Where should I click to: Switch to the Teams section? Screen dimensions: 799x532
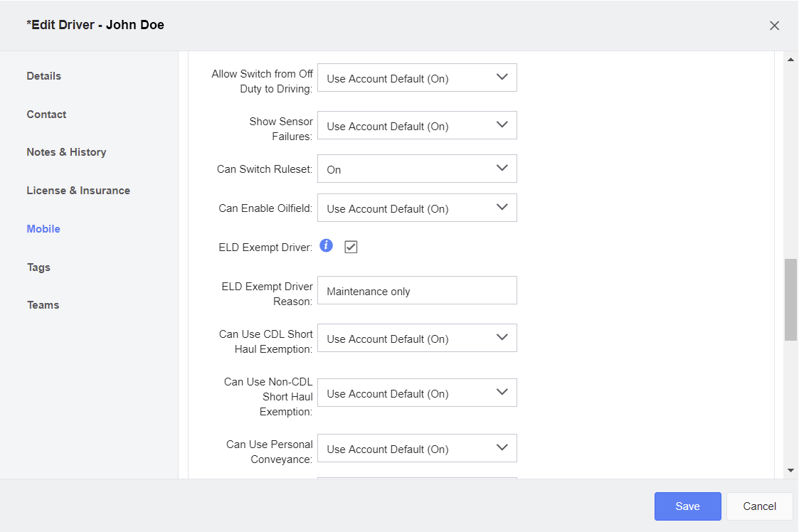coord(43,304)
